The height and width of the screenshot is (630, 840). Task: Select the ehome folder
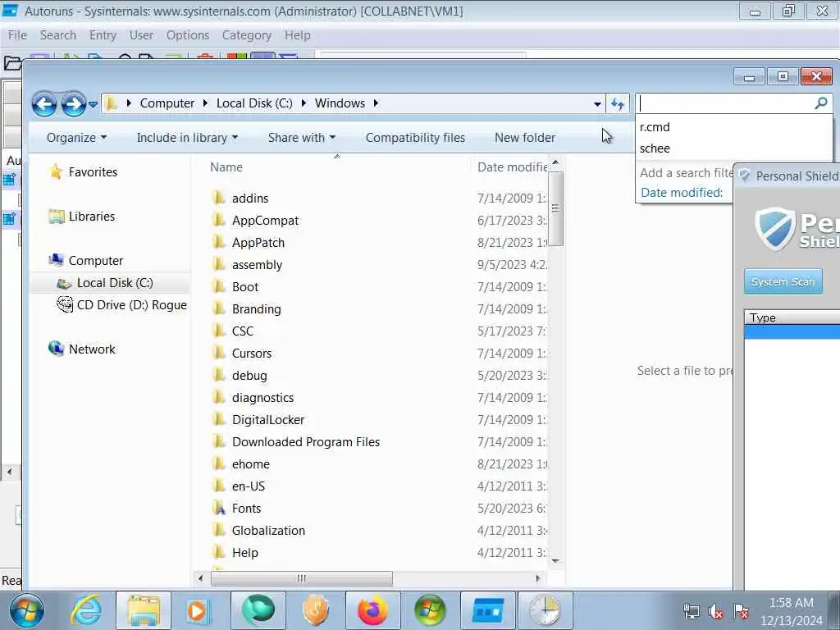coord(251,464)
